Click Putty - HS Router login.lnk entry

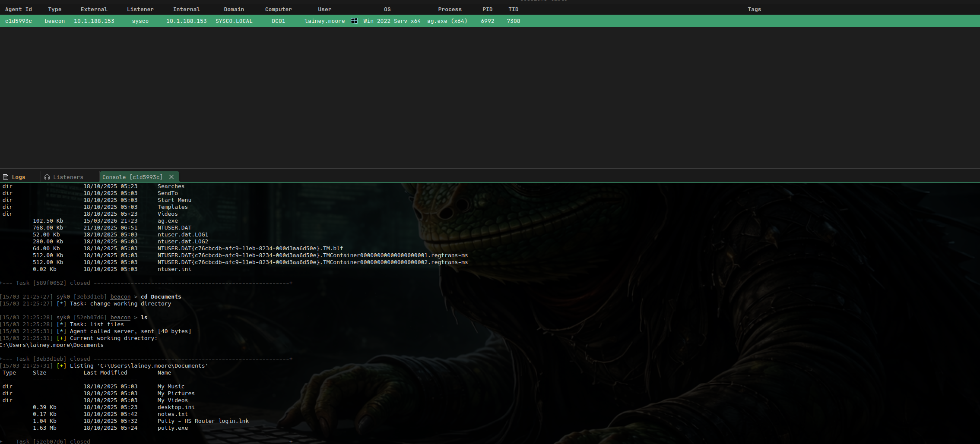pos(203,421)
